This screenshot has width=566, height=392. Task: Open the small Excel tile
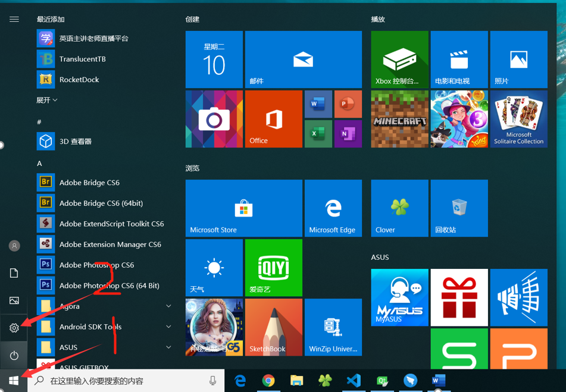(318, 134)
